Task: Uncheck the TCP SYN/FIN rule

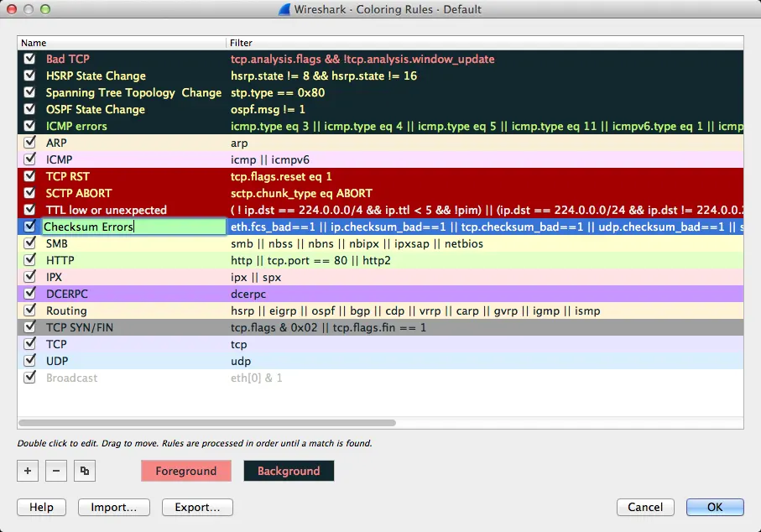Action: tap(29, 327)
